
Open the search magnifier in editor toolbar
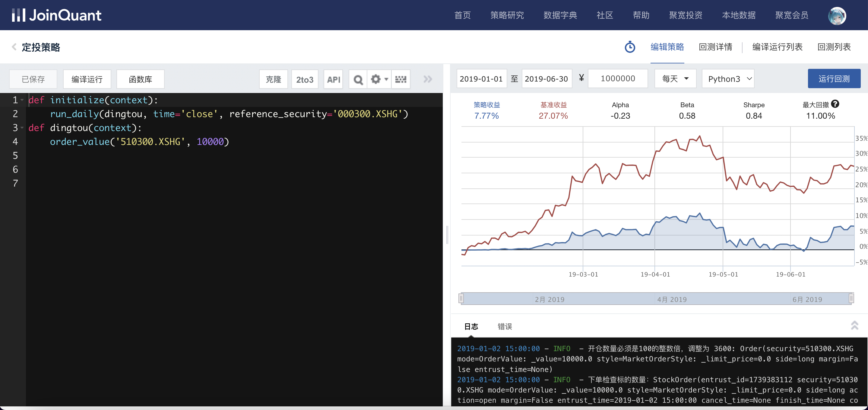pyautogui.click(x=358, y=79)
